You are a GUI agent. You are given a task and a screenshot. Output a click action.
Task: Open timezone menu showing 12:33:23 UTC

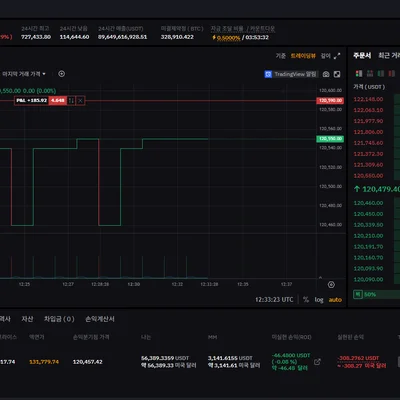click(x=274, y=300)
